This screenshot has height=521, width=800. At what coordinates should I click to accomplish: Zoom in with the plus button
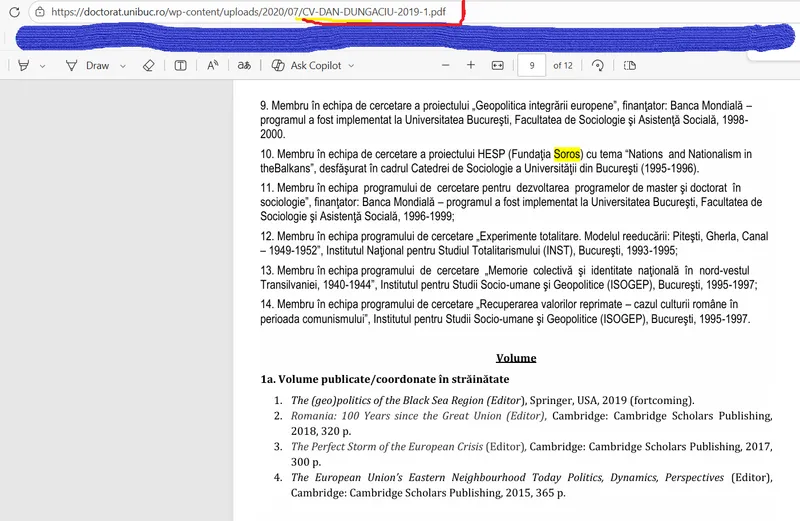tap(471, 66)
